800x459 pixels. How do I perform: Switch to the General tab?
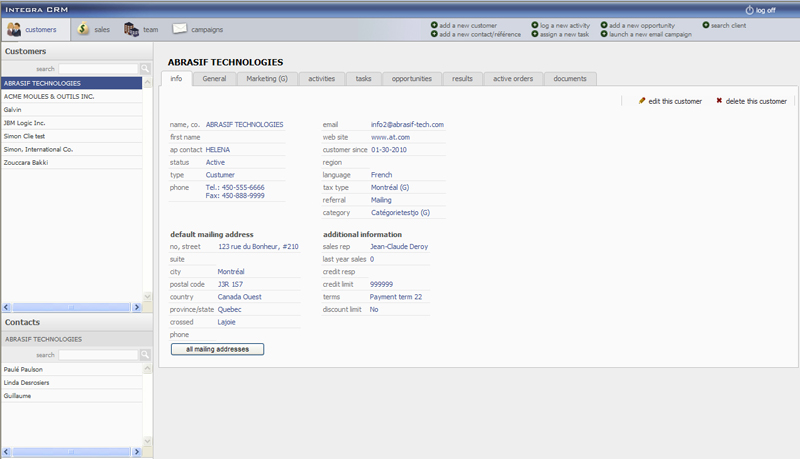click(214, 78)
